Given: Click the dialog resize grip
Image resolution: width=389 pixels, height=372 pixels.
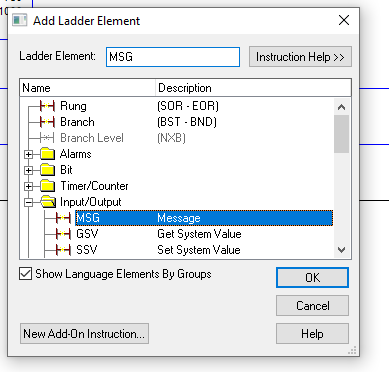Looking at the screenshot, I should point(352,350).
